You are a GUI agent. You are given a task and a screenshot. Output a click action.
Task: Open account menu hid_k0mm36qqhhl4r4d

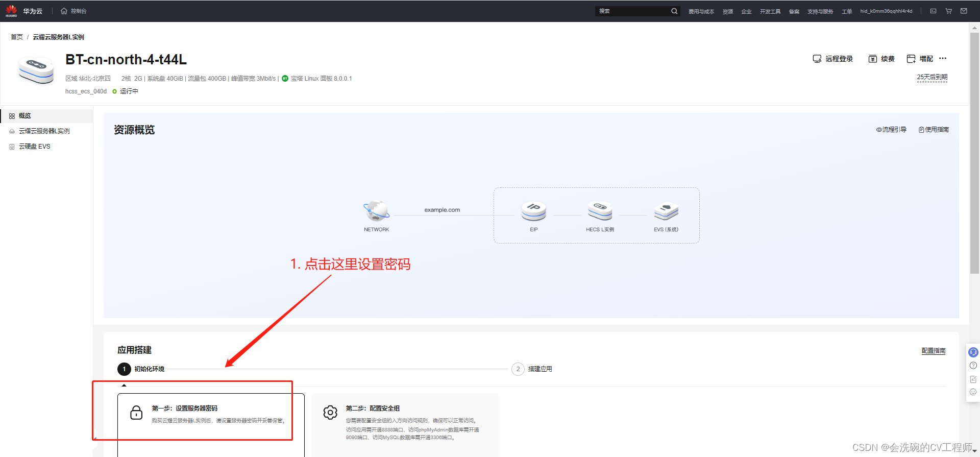(886, 11)
